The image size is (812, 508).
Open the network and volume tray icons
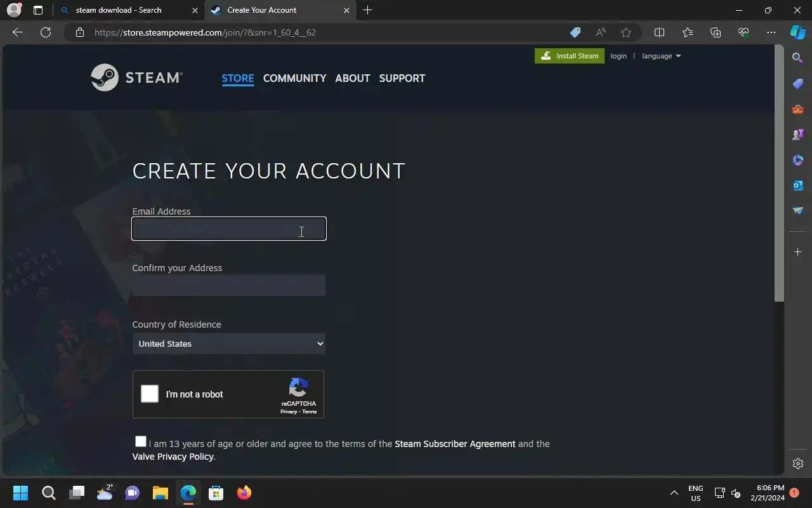728,493
